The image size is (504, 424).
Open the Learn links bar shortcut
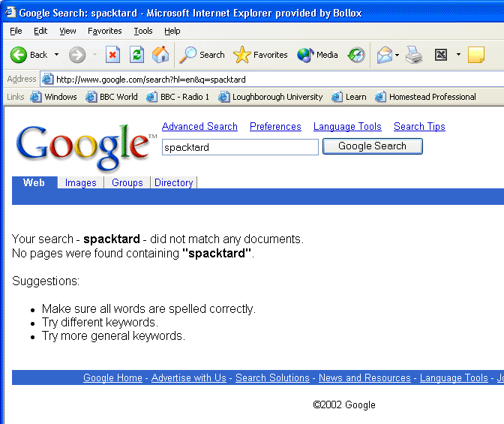pos(349,97)
